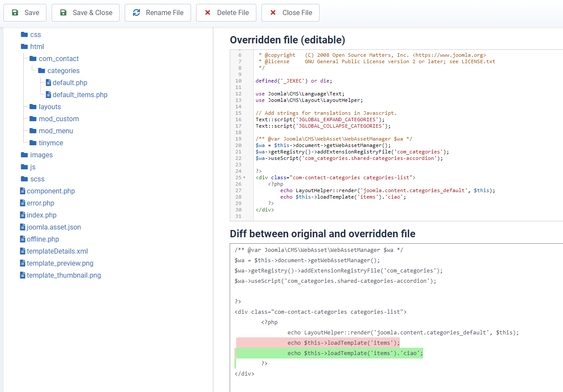
Task: Click the file icon beside template_thumbnail.png
Action: 22,275
